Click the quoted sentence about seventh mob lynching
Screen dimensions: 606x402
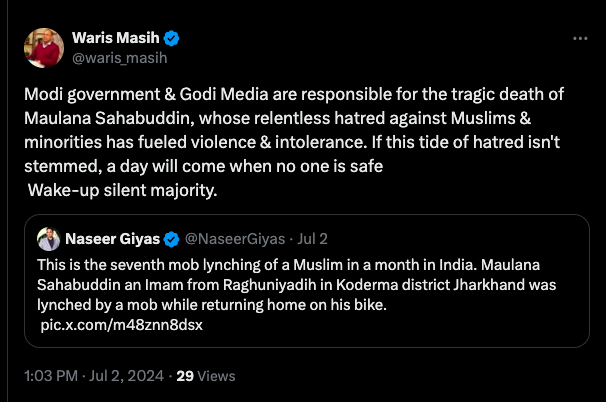tap(300, 266)
